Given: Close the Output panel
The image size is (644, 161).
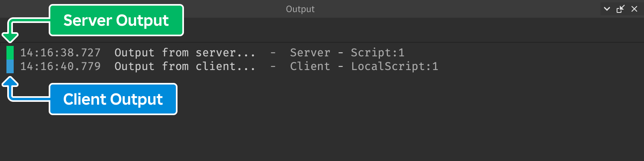Looking at the screenshot, I should tap(634, 9).
